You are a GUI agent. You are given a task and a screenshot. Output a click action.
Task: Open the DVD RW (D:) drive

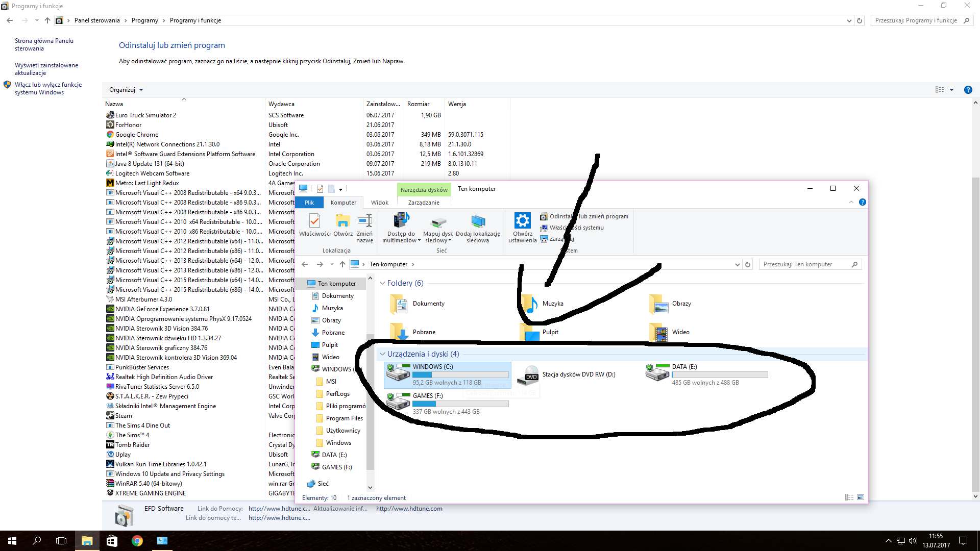tap(531, 375)
